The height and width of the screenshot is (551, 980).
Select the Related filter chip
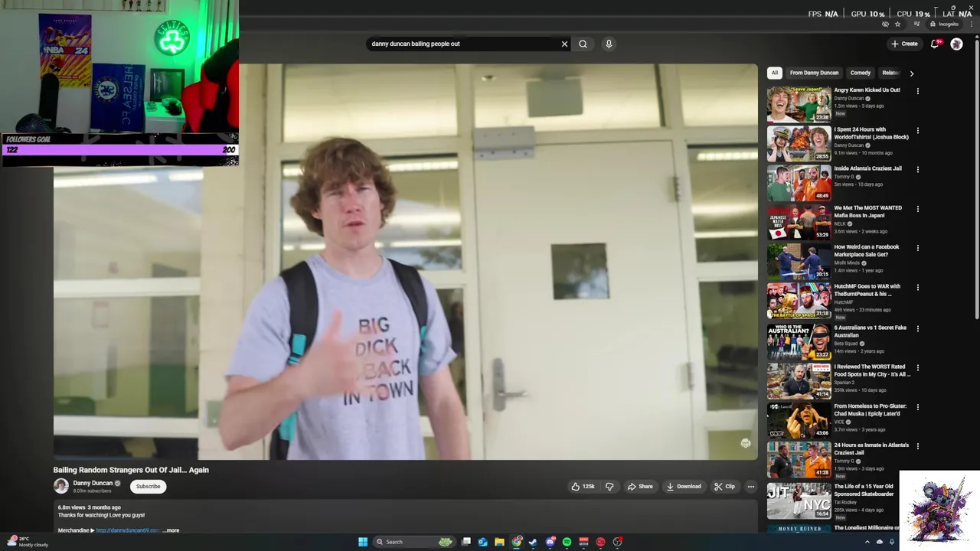(890, 73)
